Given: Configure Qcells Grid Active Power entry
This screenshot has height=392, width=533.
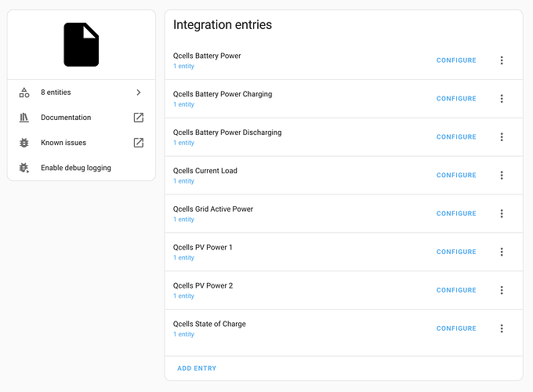Looking at the screenshot, I should (456, 213).
